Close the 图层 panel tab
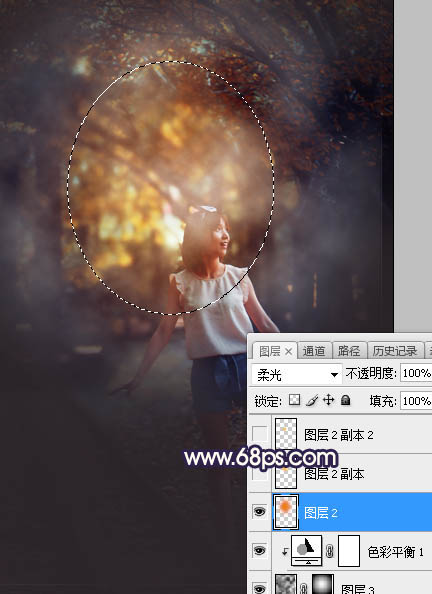 [x=288, y=352]
